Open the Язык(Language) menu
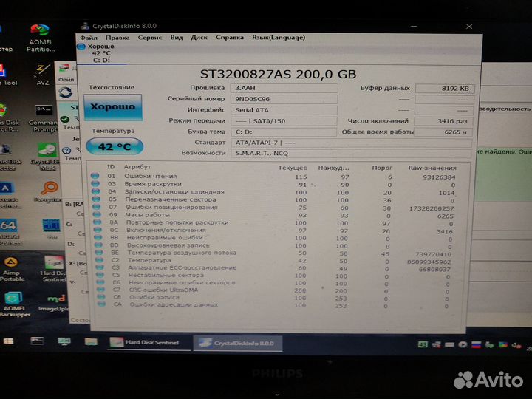This screenshot has width=532, height=399. tap(279, 38)
